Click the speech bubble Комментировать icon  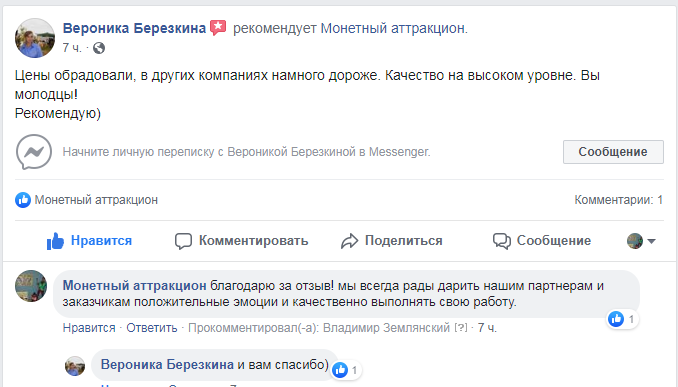coord(183,241)
